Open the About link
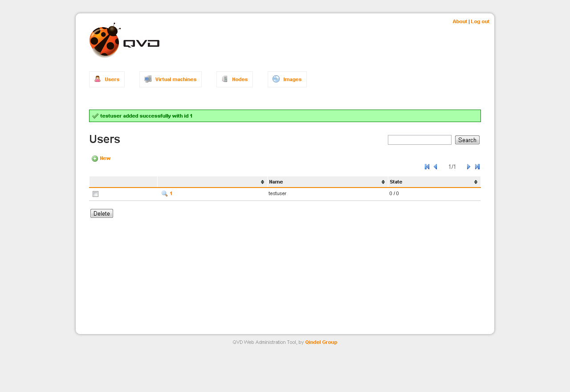 click(460, 21)
